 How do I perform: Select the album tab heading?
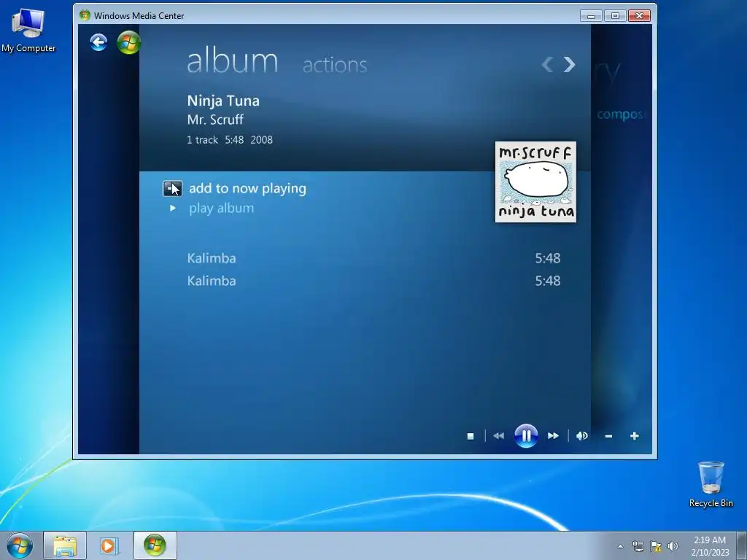232,61
